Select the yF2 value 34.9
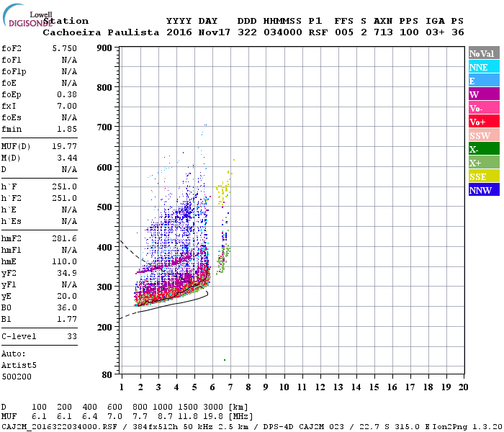This screenshot has height=432, width=504. point(67,273)
